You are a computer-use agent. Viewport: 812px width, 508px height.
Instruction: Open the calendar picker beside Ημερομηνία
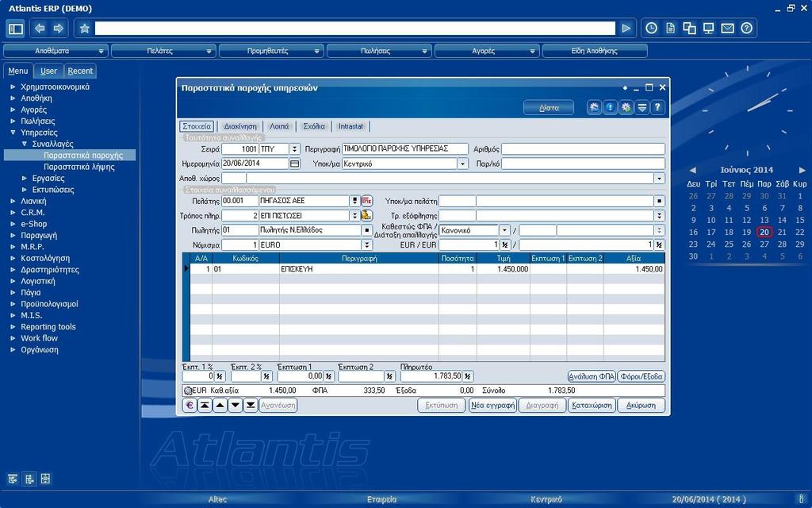(x=294, y=164)
